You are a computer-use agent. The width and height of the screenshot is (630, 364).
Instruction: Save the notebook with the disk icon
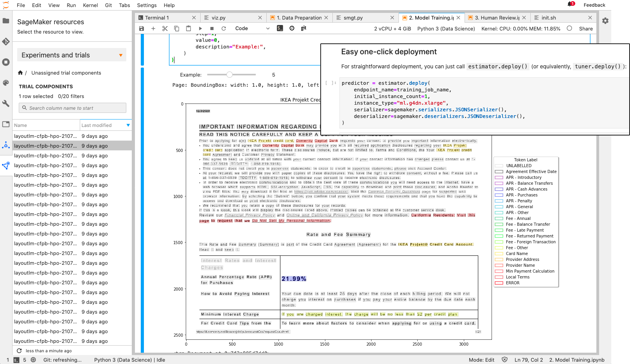coord(142,29)
